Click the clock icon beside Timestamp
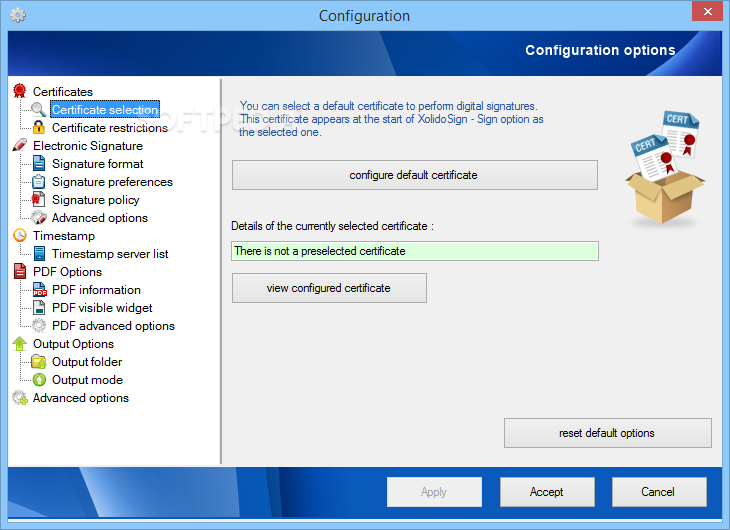This screenshot has height=530, width=730. pyautogui.click(x=20, y=235)
